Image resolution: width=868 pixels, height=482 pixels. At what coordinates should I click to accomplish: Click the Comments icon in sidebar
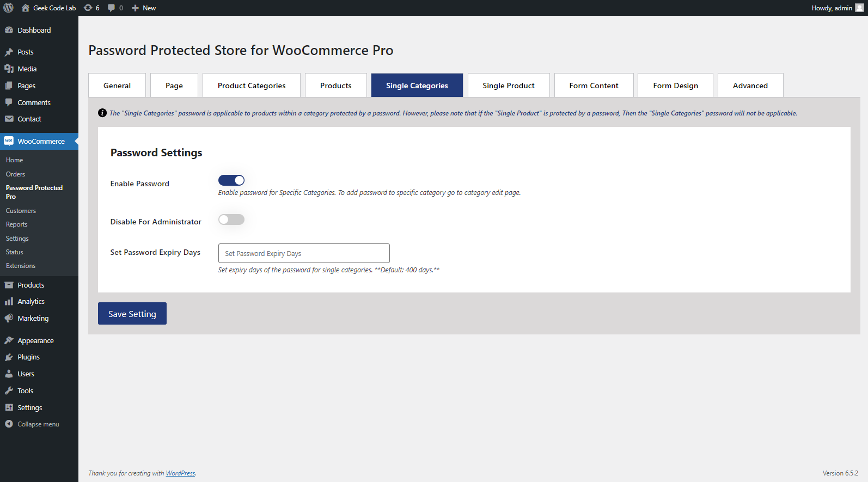point(9,102)
